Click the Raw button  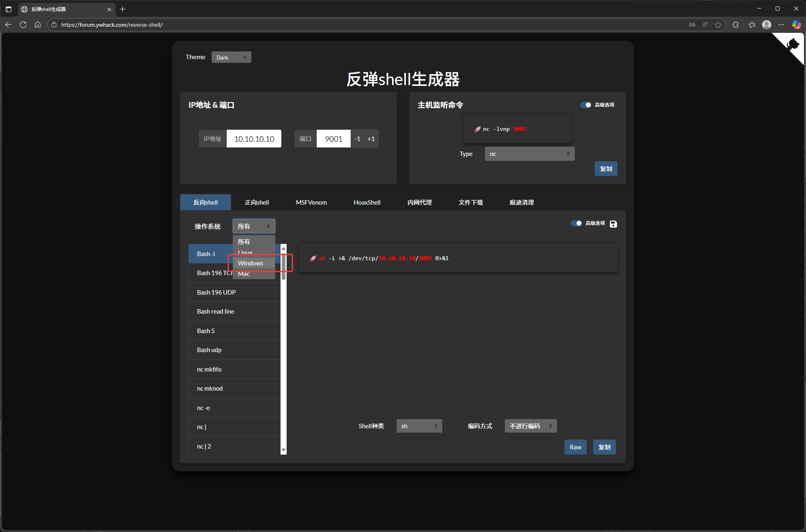pos(575,447)
